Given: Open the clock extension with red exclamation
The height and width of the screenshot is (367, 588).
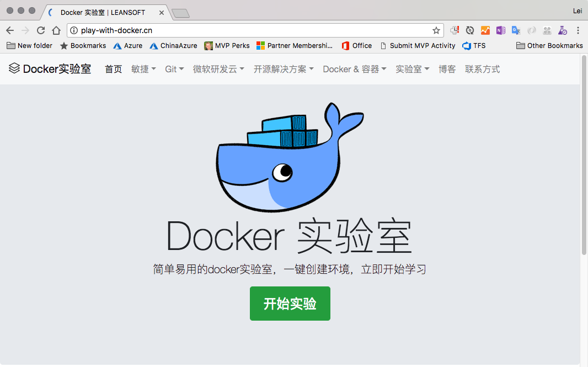Looking at the screenshot, I should [455, 30].
